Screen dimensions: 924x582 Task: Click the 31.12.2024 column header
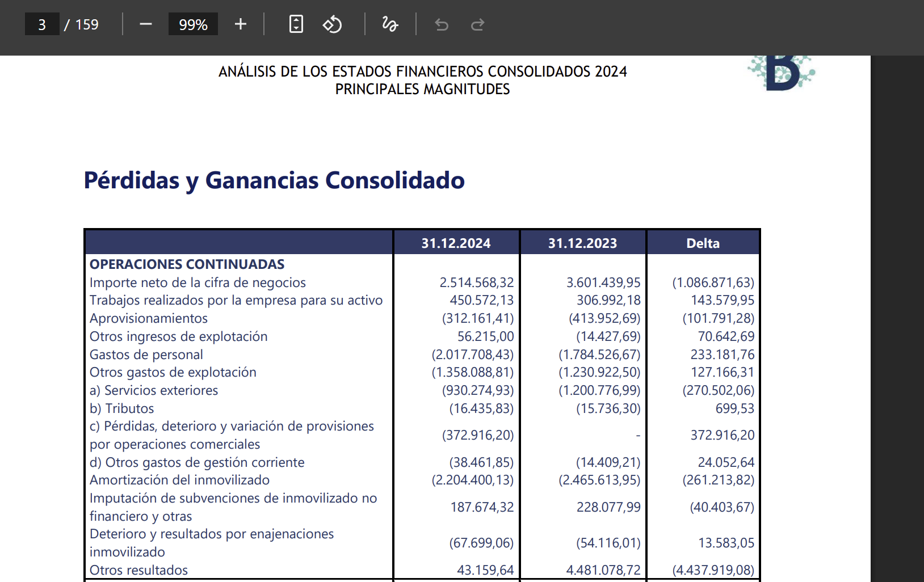[x=456, y=243]
